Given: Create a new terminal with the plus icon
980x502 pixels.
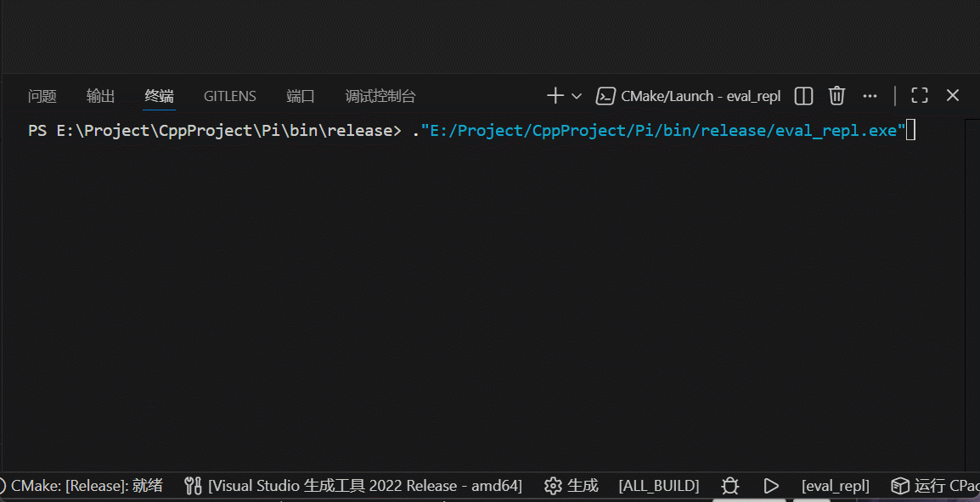Looking at the screenshot, I should click(555, 96).
